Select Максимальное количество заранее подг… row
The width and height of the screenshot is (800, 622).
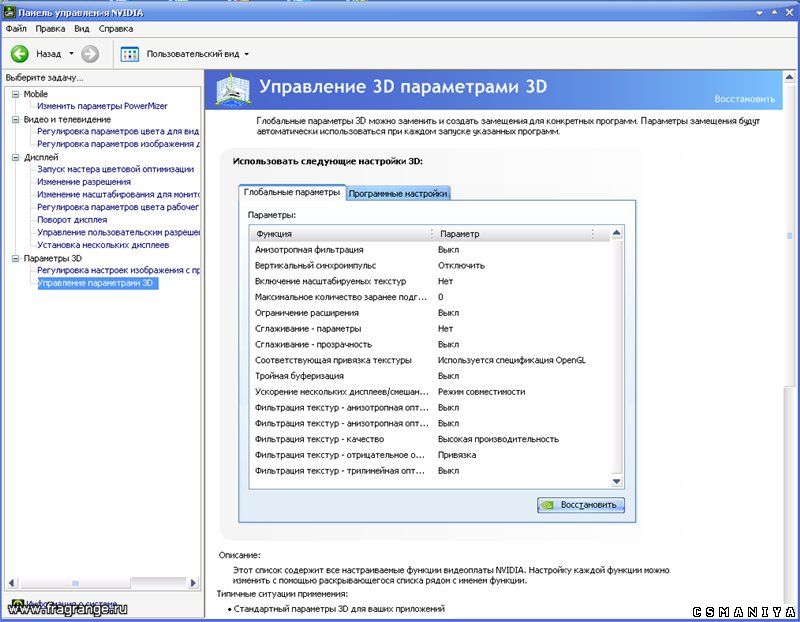tap(430, 297)
